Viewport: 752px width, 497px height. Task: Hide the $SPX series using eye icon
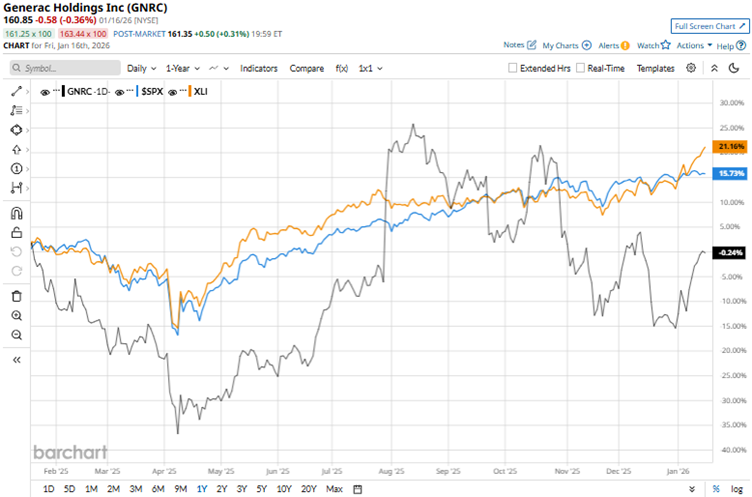(x=120, y=91)
